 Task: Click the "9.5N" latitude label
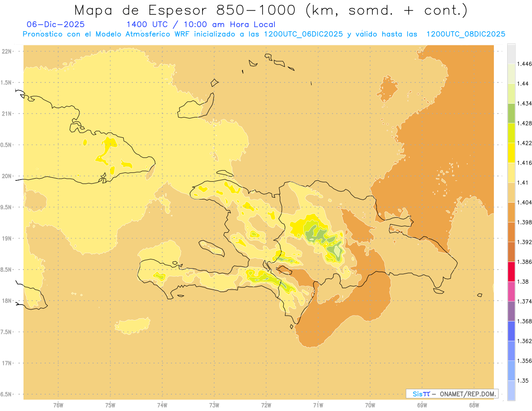7,207
